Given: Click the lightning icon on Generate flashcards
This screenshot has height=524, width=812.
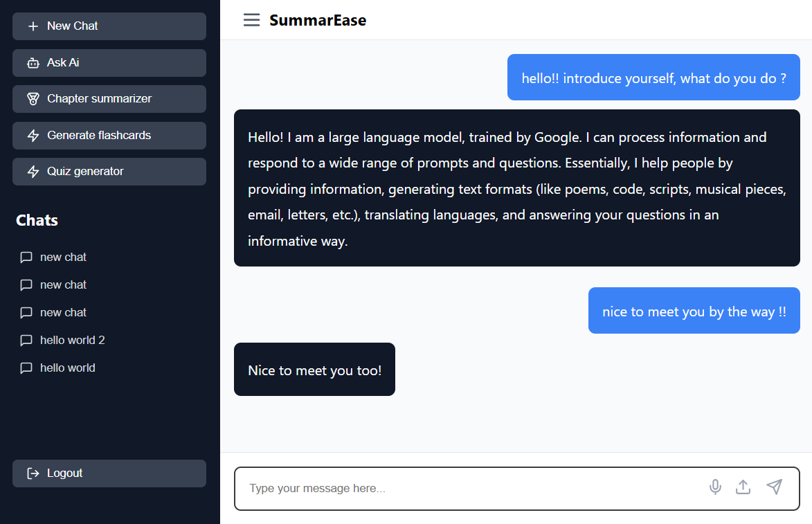Looking at the screenshot, I should 33,136.
